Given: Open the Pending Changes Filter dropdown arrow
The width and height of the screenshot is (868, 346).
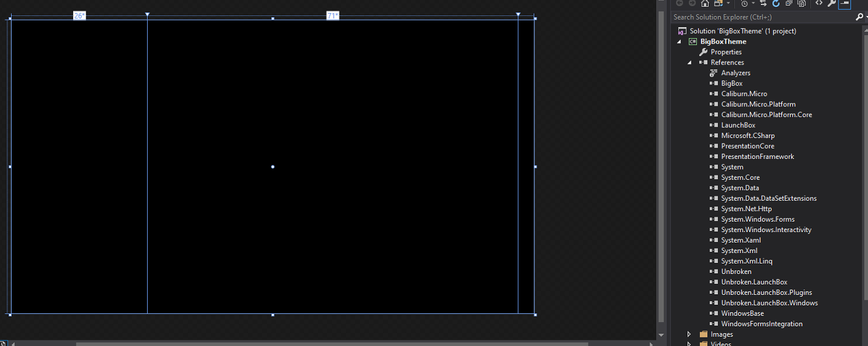Looking at the screenshot, I should pos(753,3).
